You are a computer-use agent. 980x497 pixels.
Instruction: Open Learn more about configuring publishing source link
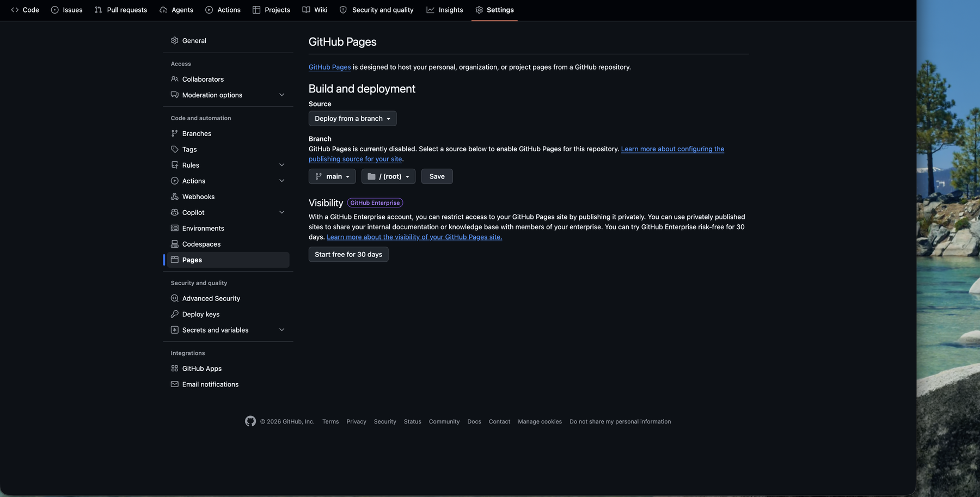(672, 149)
